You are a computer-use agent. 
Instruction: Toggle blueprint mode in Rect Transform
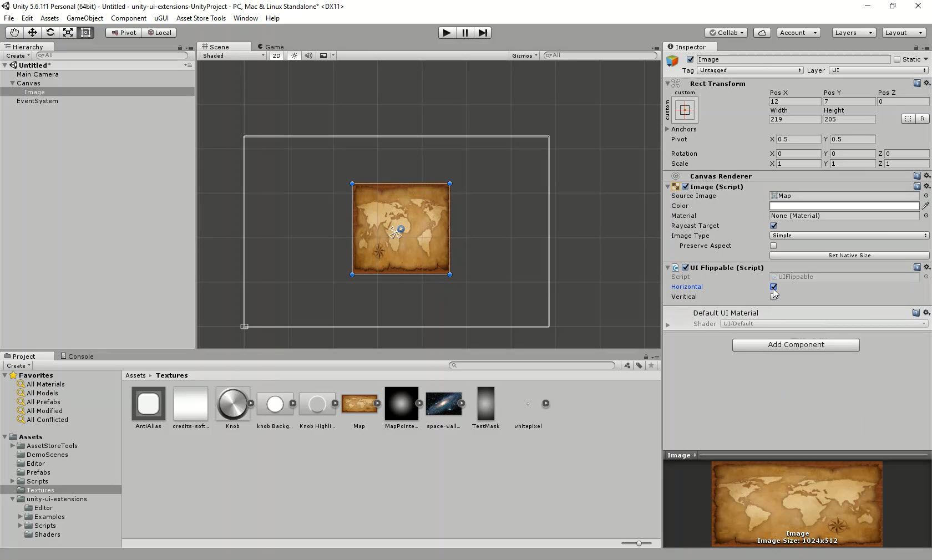[908, 119]
